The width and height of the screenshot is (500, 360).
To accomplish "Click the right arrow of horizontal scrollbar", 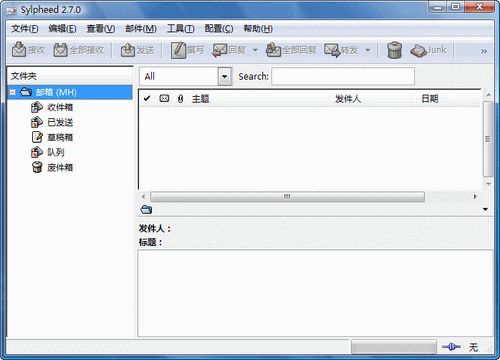I will 475,197.
